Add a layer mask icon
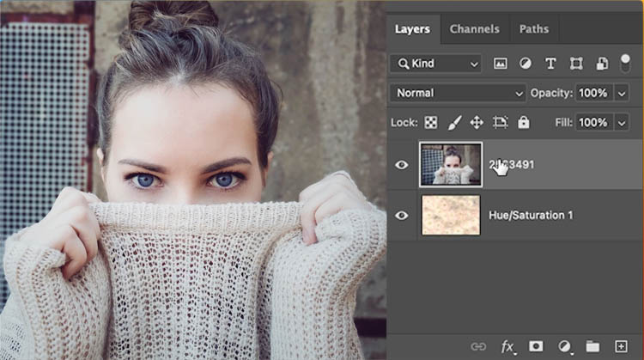 click(x=535, y=346)
